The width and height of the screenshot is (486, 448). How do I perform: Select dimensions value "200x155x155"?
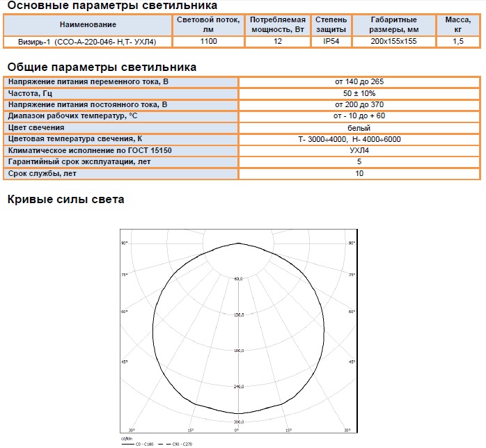point(393,41)
